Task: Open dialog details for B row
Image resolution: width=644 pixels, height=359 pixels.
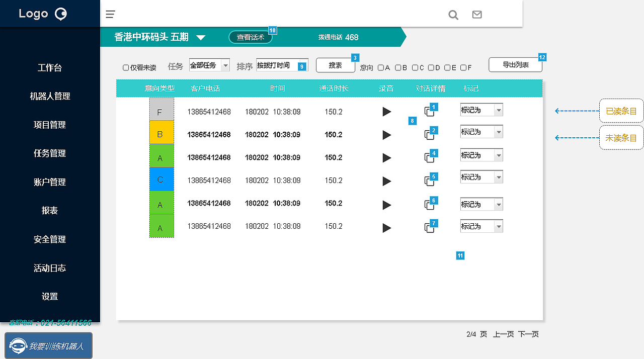Action: click(x=429, y=135)
